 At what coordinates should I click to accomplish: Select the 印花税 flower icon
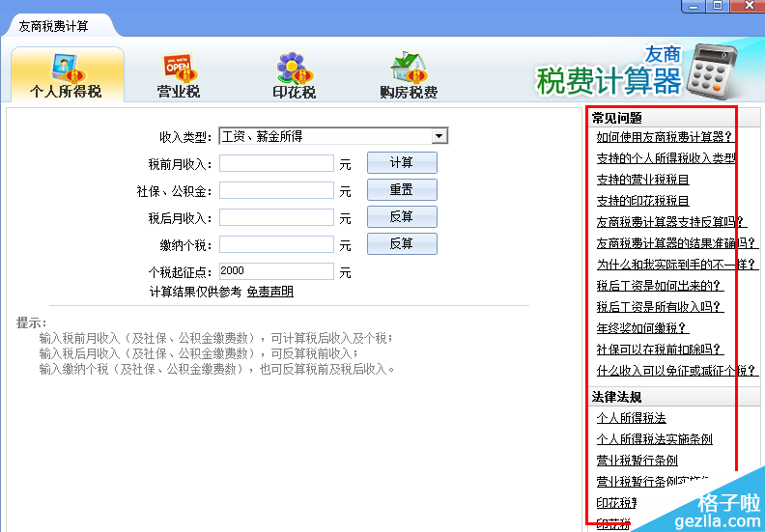pyautogui.click(x=293, y=68)
